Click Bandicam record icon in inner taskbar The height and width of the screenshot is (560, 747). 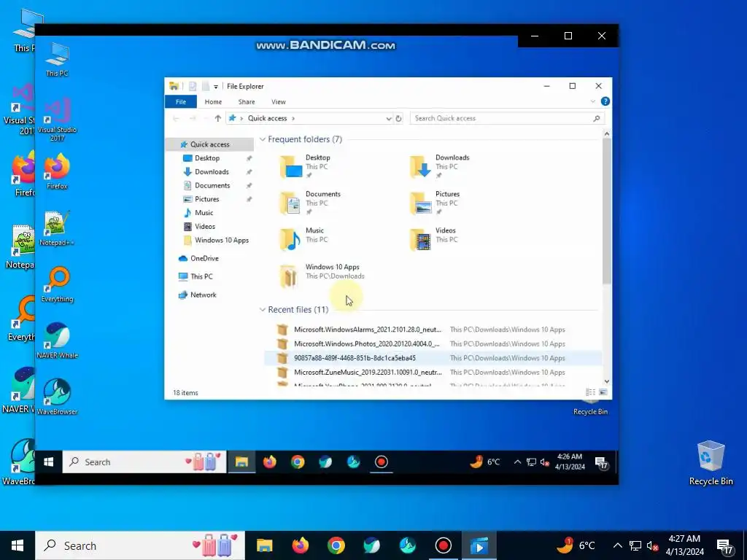(381, 462)
